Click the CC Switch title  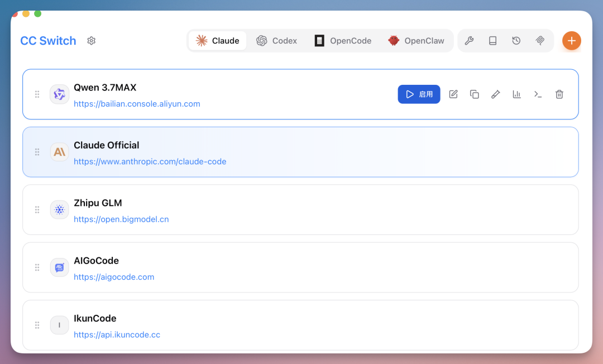(x=48, y=41)
